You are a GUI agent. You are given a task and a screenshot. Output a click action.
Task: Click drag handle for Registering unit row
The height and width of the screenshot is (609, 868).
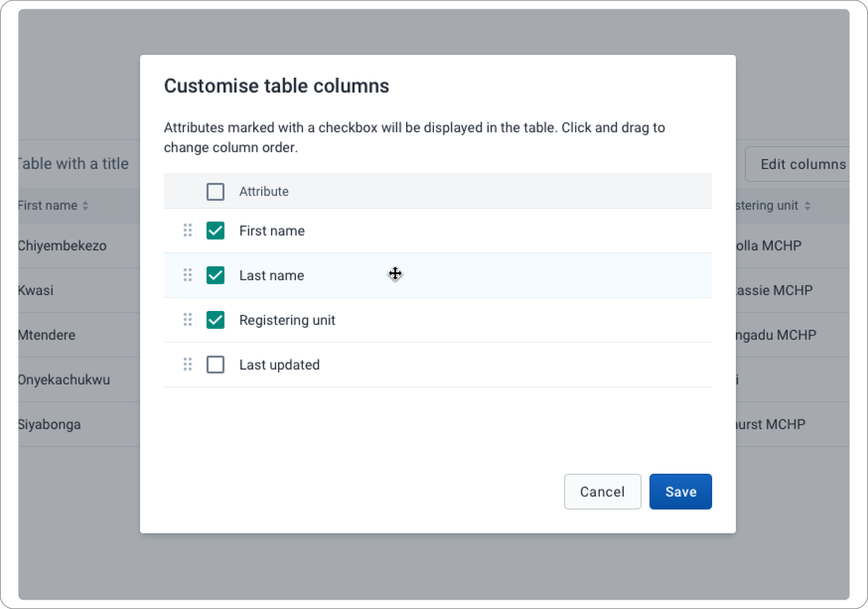[x=187, y=320]
